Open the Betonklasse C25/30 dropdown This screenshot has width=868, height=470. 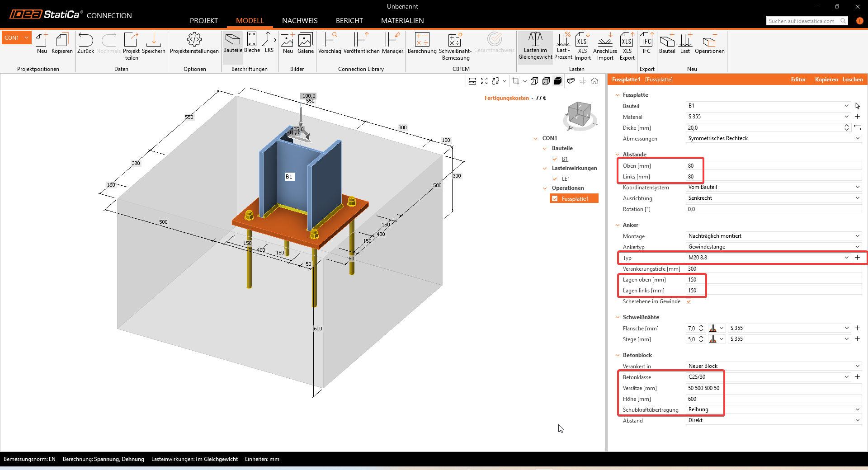tap(846, 377)
